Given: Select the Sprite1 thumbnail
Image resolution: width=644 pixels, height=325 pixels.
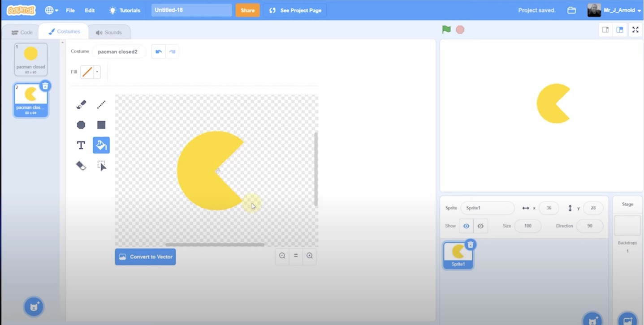Looking at the screenshot, I should point(458,256).
